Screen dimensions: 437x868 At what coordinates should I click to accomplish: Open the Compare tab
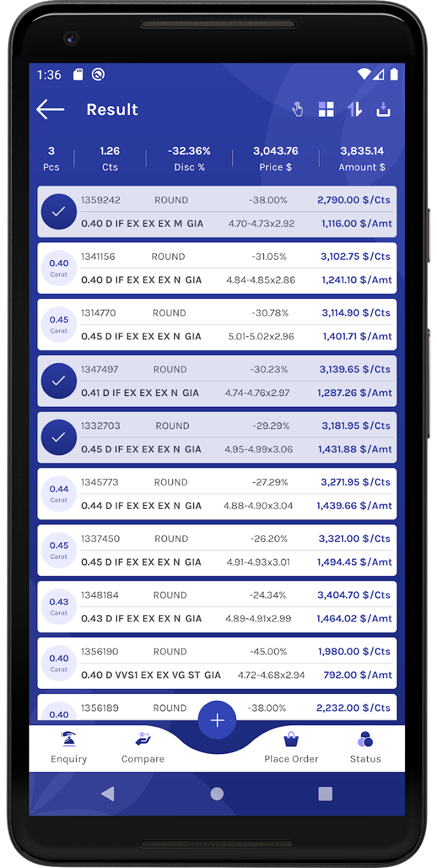pyautogui.click(x=143, y=748)
